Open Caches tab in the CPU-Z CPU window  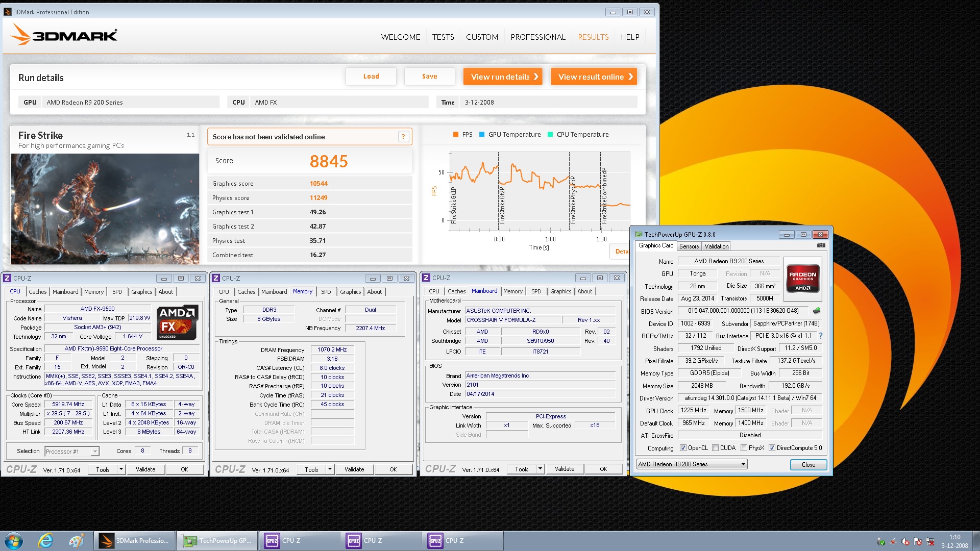pos(37,292)
